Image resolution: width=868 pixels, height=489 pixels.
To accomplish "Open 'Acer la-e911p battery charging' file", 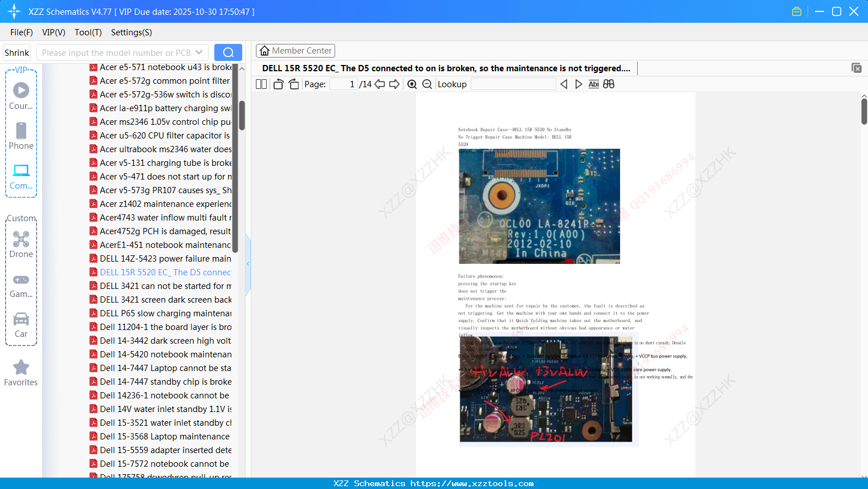I will (x=161, y=108).
